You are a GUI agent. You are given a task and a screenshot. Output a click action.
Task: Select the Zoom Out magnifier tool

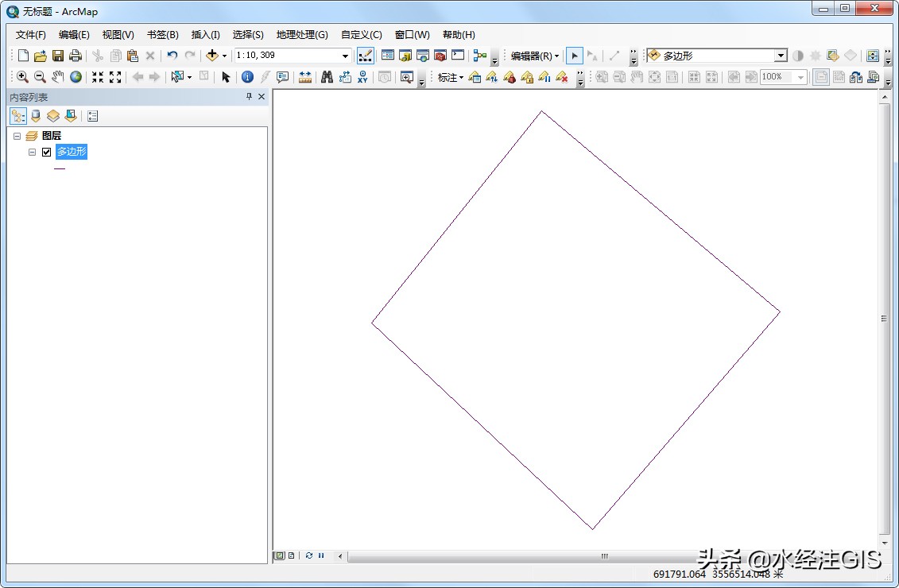[40, 77]
